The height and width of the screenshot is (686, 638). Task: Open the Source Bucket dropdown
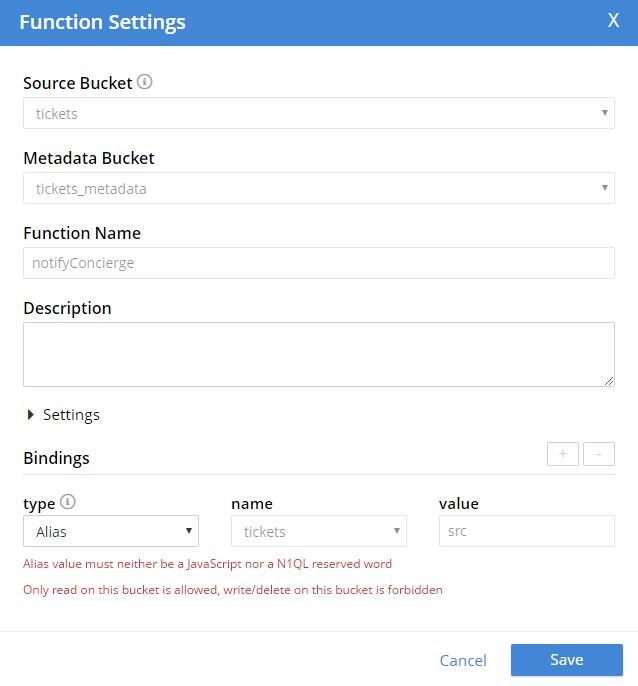pyautogui.click(x=319, y=113)
